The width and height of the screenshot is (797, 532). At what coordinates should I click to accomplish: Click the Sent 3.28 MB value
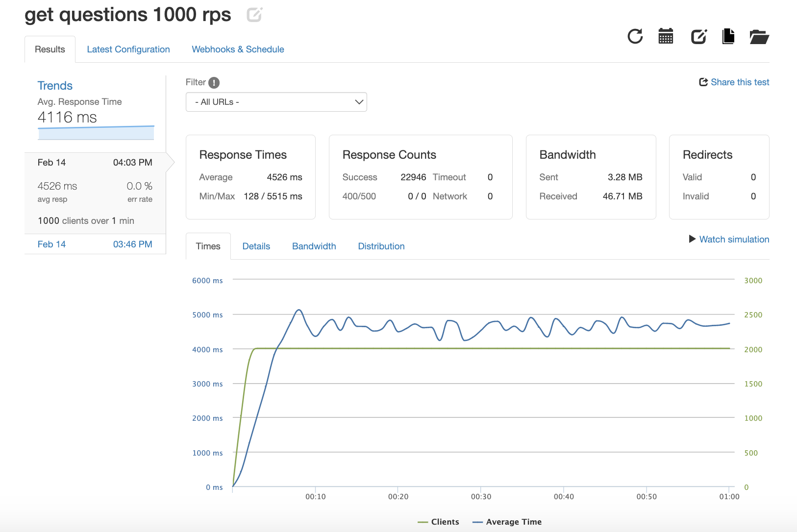click(625, 177)
